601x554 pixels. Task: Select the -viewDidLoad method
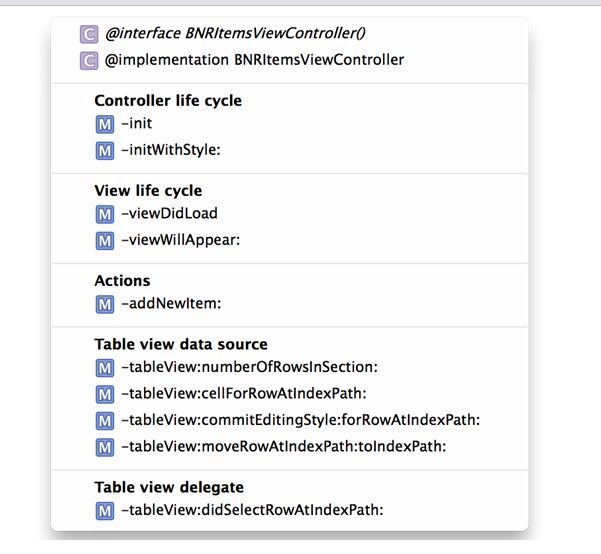169,214
